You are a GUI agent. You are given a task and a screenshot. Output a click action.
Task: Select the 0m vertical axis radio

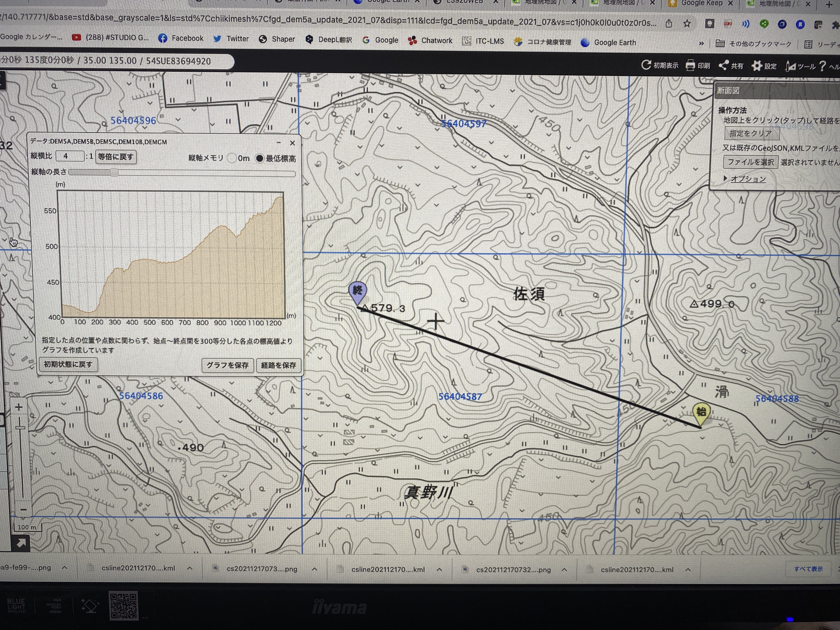tap(232, 158)
